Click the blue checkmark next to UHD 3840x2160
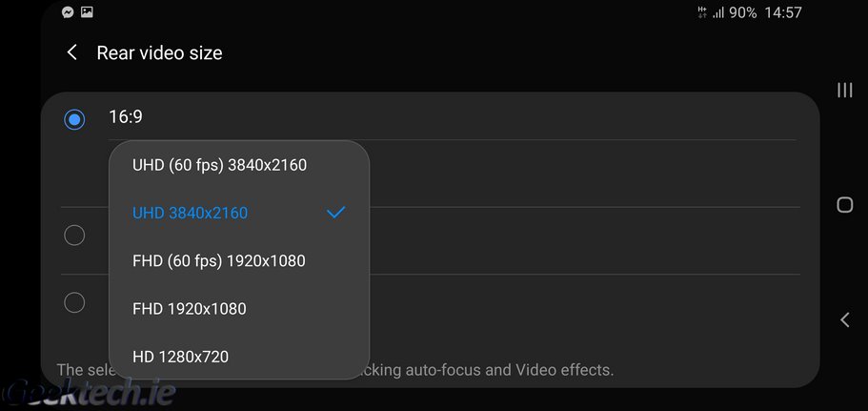This screenshot has height=411, width=868. coord(335,213)
